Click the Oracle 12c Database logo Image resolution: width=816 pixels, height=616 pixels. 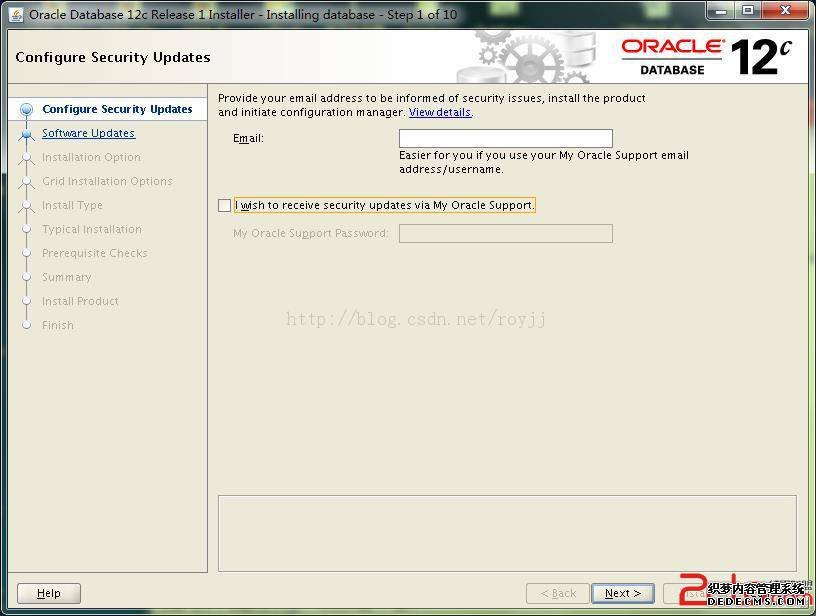[706, 57]
